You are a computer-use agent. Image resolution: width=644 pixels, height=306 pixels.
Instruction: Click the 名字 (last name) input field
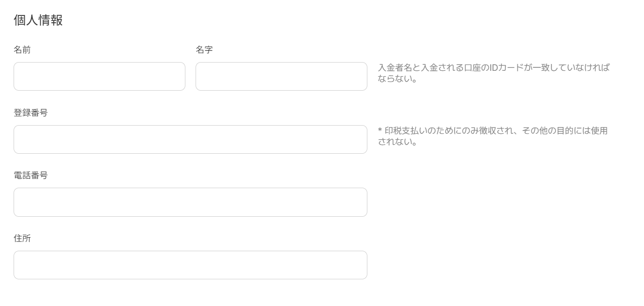[x=281, y=76]
